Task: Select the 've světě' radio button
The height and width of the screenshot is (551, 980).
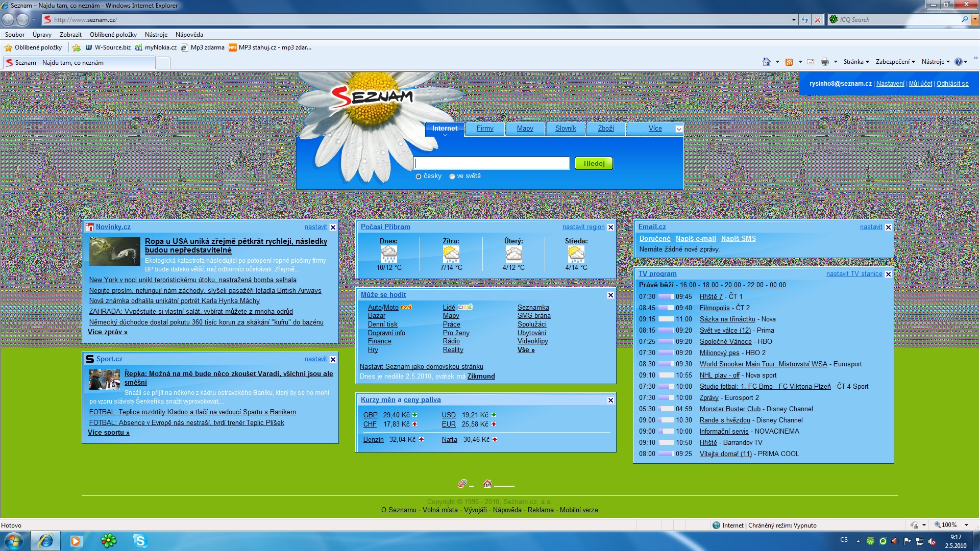Action: coord(452,177)
